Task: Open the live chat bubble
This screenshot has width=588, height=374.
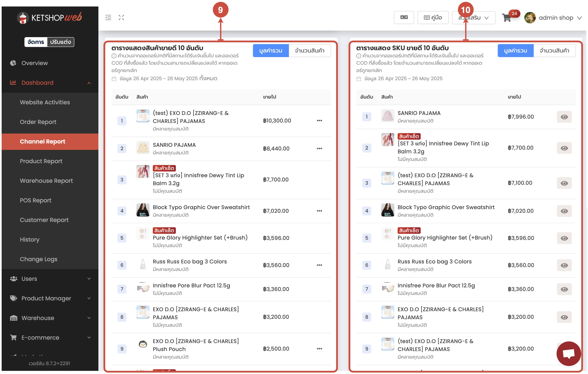Action: [568, 353]
